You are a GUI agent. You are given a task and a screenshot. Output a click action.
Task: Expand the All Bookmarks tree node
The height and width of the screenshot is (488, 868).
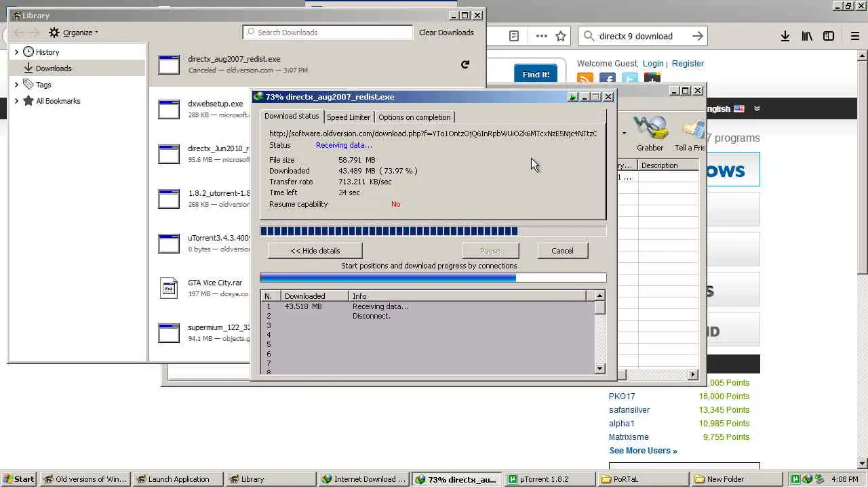click(x=16, y=100)
